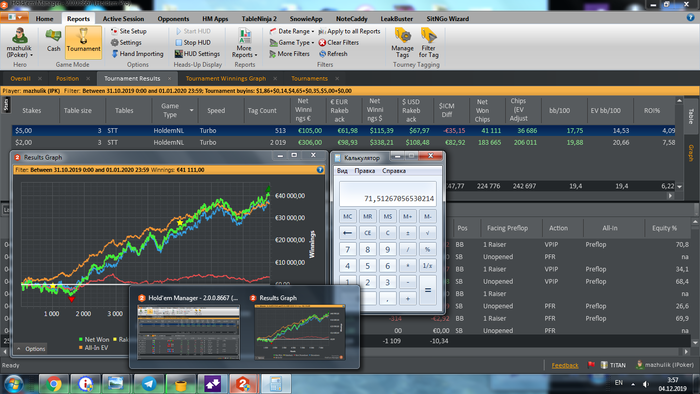
Task: Switch to the Position report tab
Action: pyautogui.click(x=67, y=79)
